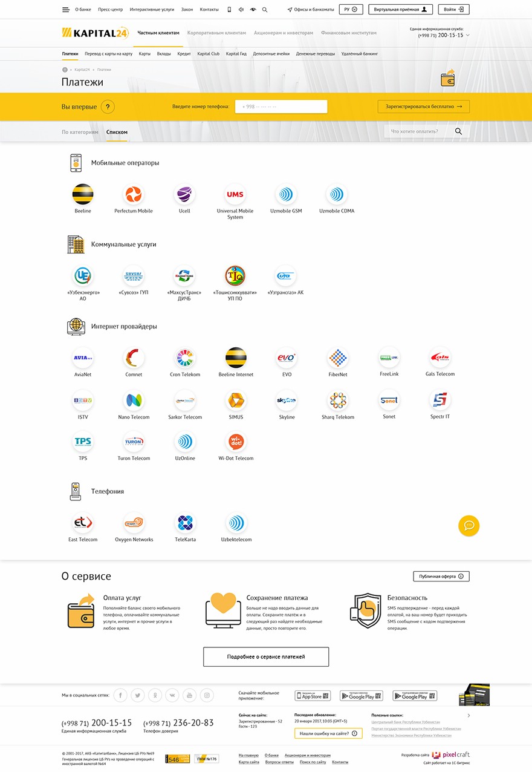Select Turon Telecom icon
The image size is (532, 772).
pos(134,442)
